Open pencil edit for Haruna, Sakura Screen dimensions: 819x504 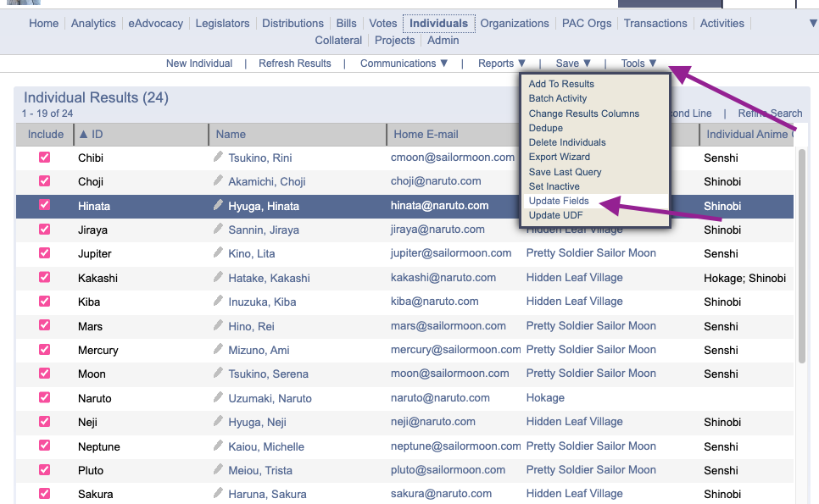click(218, 493)
